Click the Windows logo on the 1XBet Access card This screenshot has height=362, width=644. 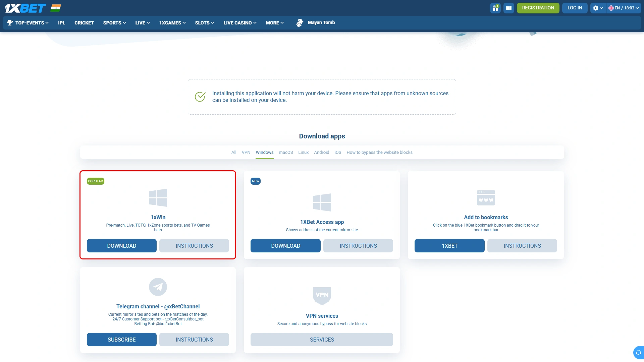322,202
